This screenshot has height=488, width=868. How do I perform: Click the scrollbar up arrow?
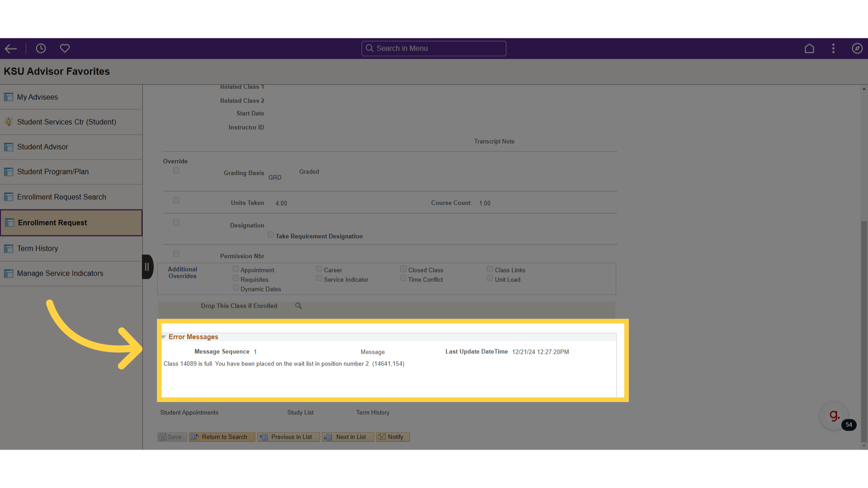point(864,89)
